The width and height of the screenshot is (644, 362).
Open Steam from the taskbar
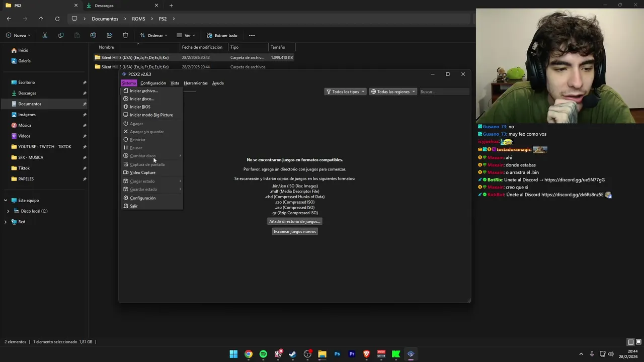pos(293,354)
